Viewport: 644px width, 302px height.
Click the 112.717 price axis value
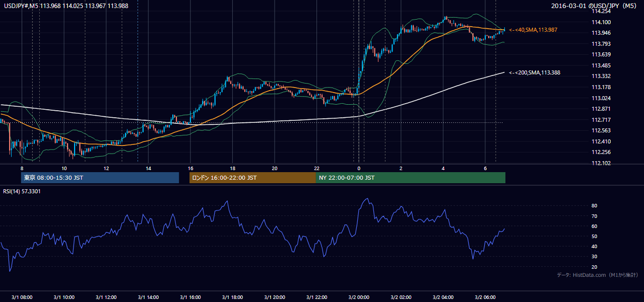tap(602, 120)
